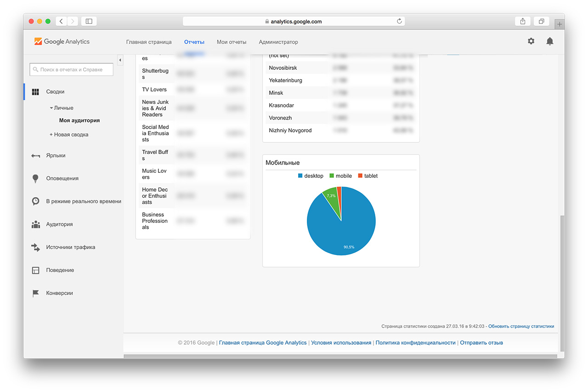
Task: Add a new dashboard via Новая сводка
Action: pyautogui.click(x=69, y=135)
